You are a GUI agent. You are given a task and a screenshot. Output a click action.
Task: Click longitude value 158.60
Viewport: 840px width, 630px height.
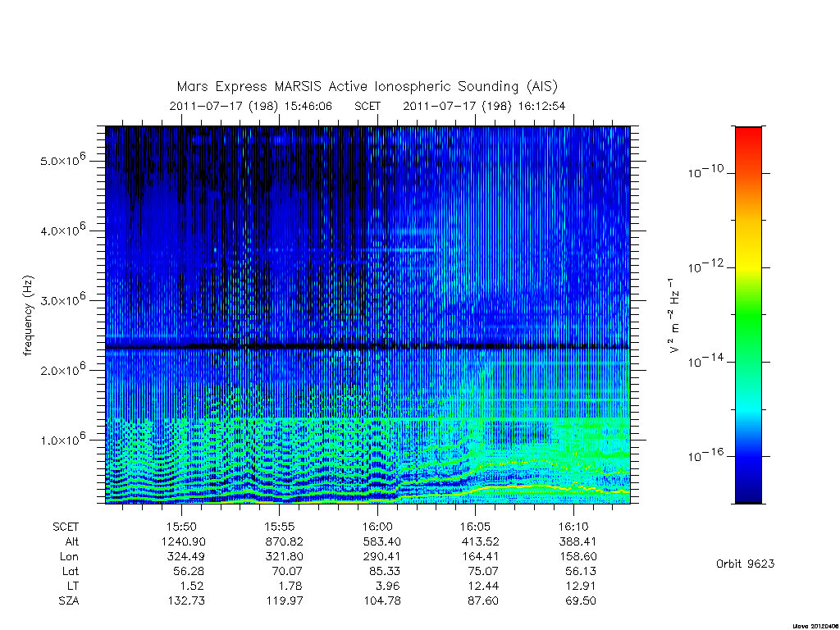click(578, 557)
